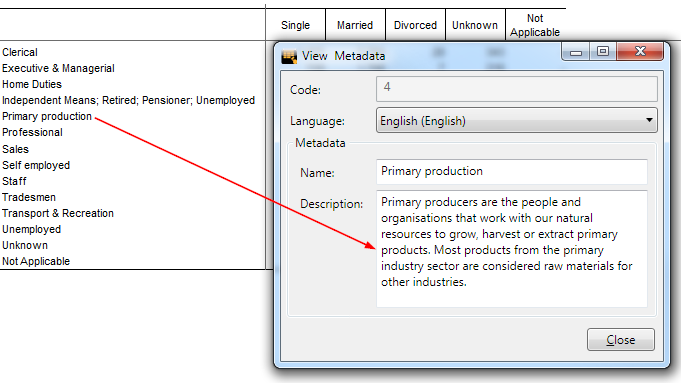Select the Single column header

[295, 25]
